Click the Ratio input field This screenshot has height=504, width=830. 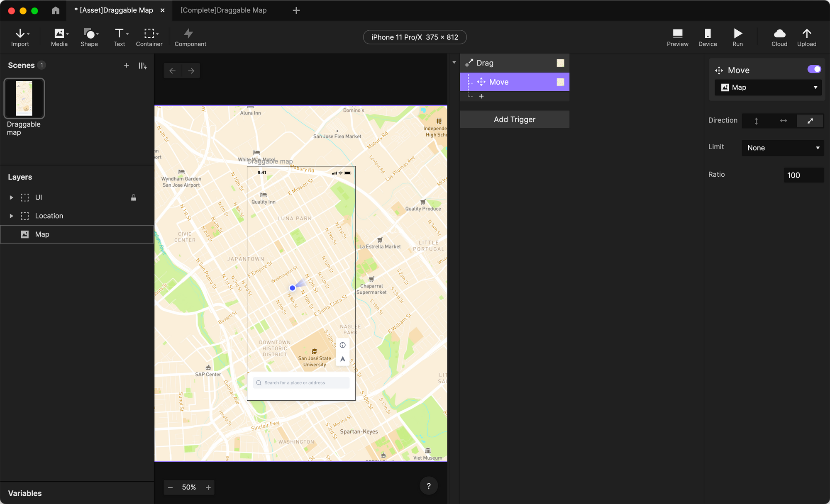tap(803, 175)
